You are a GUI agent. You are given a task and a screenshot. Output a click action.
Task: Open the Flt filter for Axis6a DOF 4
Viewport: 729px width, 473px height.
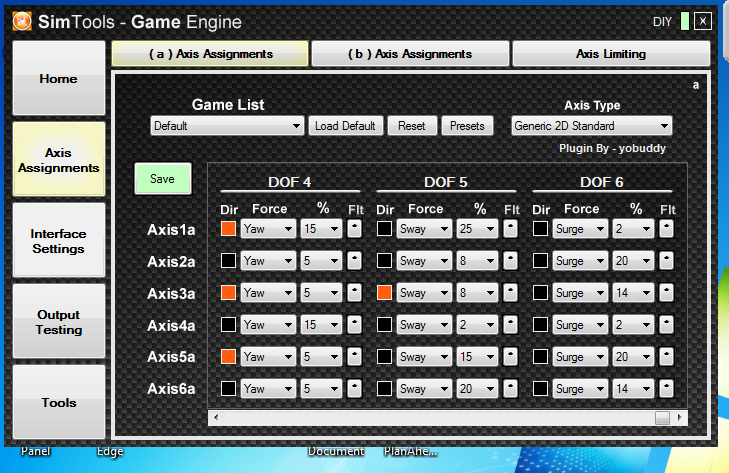(x=354, y=389)
